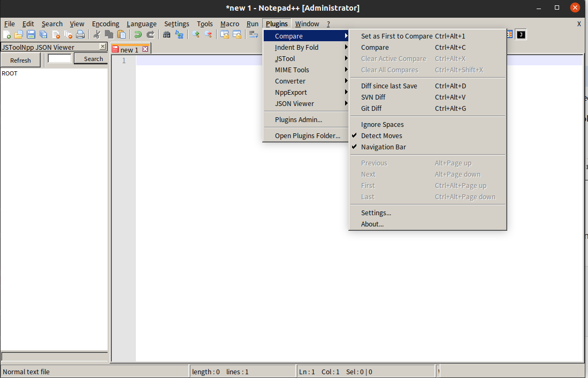Open Compare plugin About... entry
588x378 pixels.
427,224
